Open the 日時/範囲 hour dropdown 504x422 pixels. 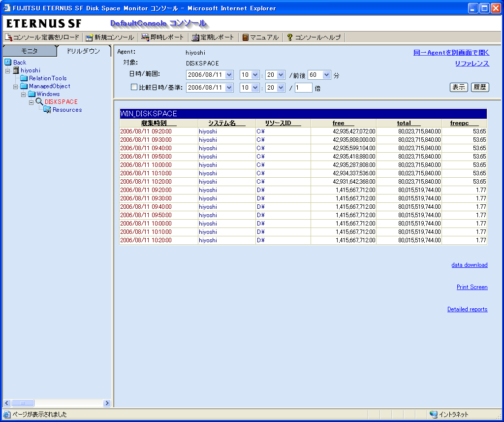[255, 75]
